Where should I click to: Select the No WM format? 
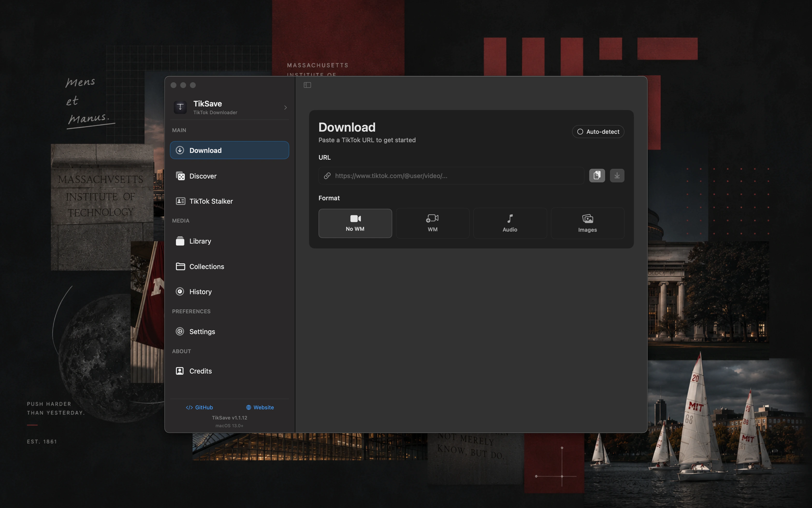click(x=355, y=224)
